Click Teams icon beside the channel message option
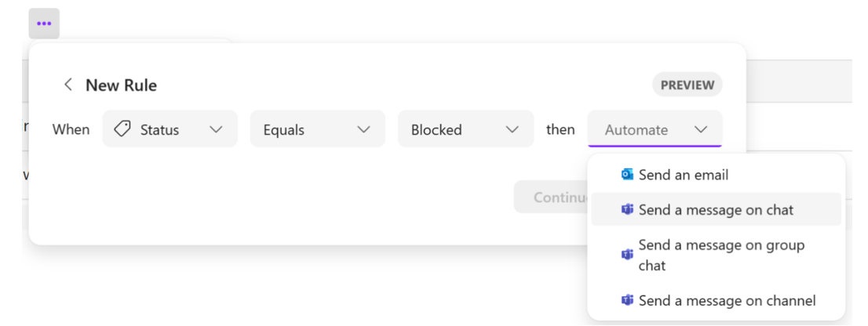Viewport: 868px width, 326px height. (627, 301)
